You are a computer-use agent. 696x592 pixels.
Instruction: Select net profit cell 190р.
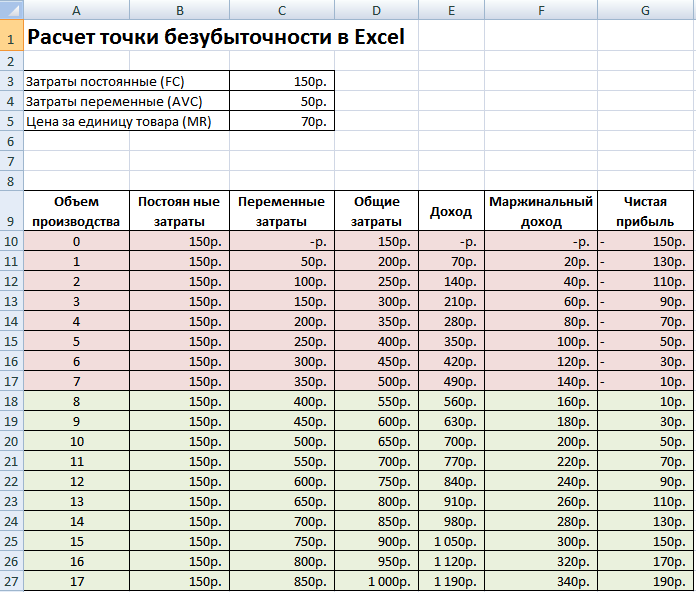point(645,581)
